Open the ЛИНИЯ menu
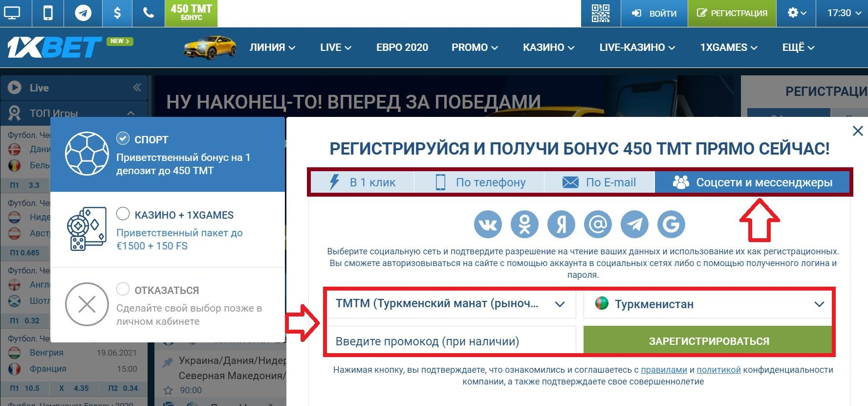This screenshot has width=868, height=406. click(272, 47)
